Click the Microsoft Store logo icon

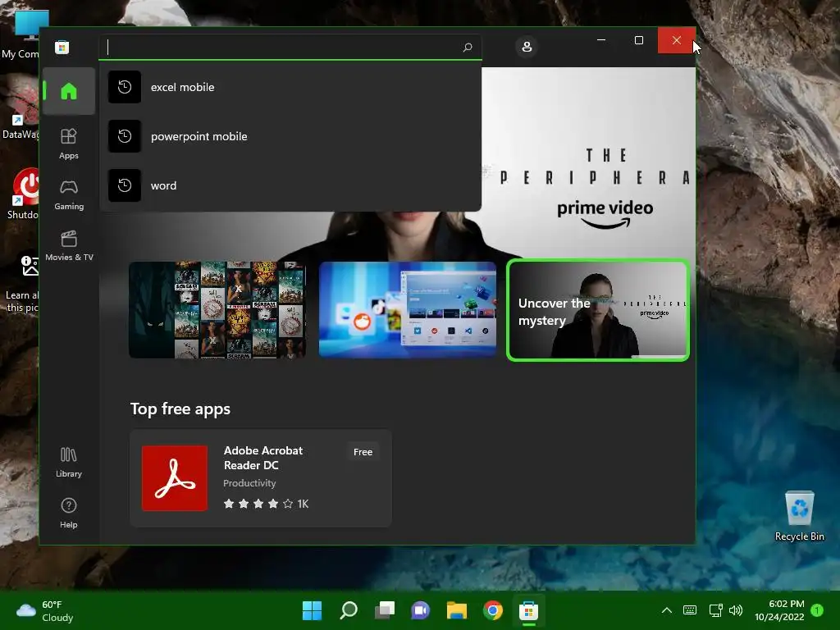(x=62, y=47)
